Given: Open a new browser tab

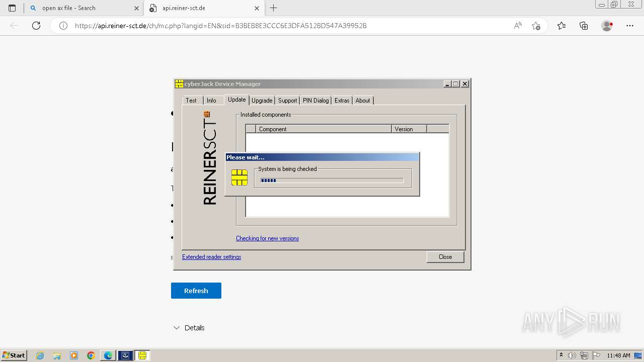Looking at the screenshot, I should pyautogui.click(x=273, y=8).
